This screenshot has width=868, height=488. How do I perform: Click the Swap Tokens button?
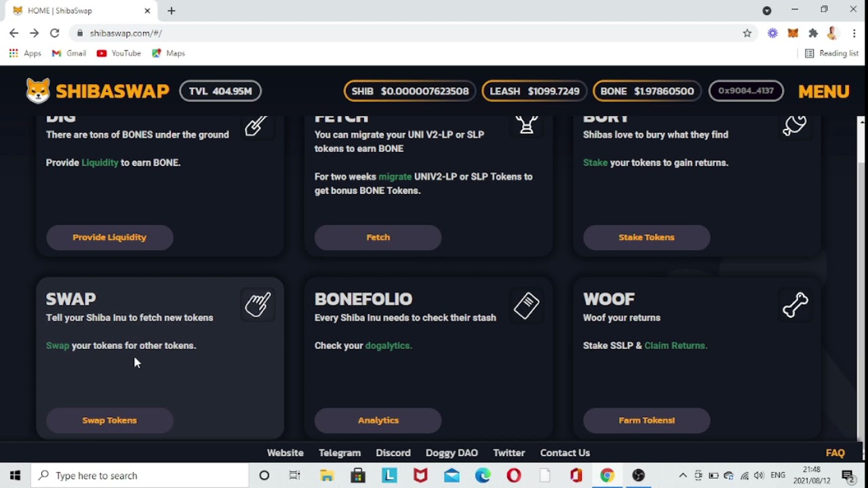click(x=110, y=420)
